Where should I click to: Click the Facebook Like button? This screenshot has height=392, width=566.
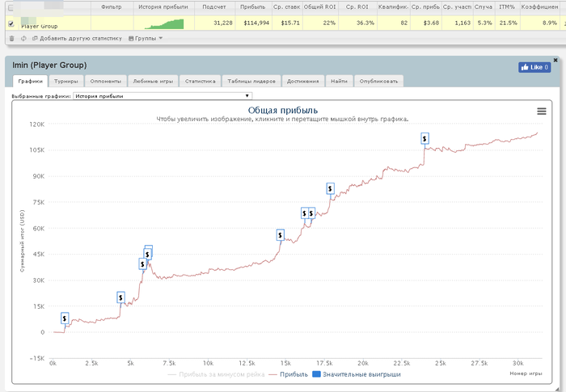[x=534, y=67]
